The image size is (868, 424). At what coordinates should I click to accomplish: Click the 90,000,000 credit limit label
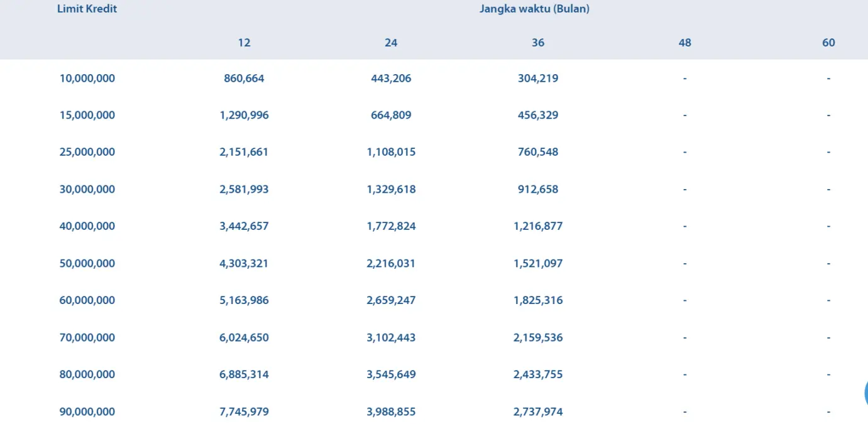(x=87, y=412)
